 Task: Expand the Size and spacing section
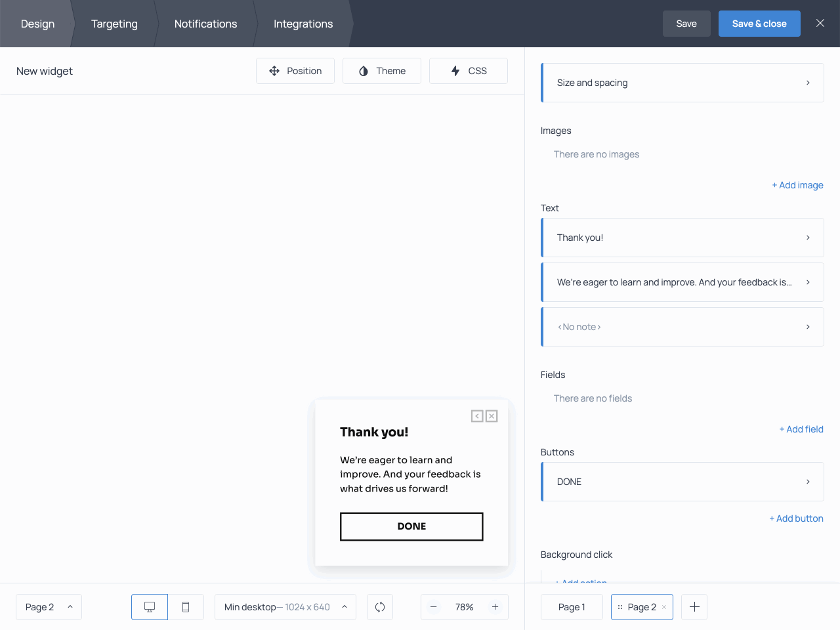click(682, 83)
